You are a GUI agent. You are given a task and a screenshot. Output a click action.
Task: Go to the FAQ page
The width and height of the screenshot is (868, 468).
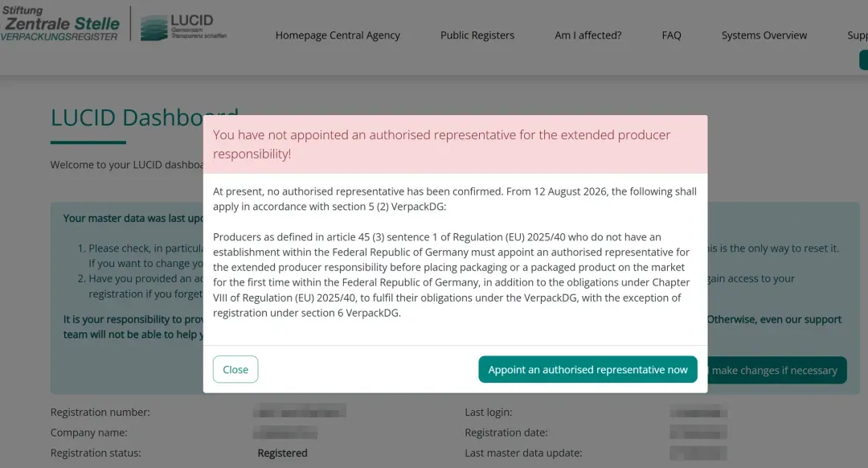(x=671, y=35)
